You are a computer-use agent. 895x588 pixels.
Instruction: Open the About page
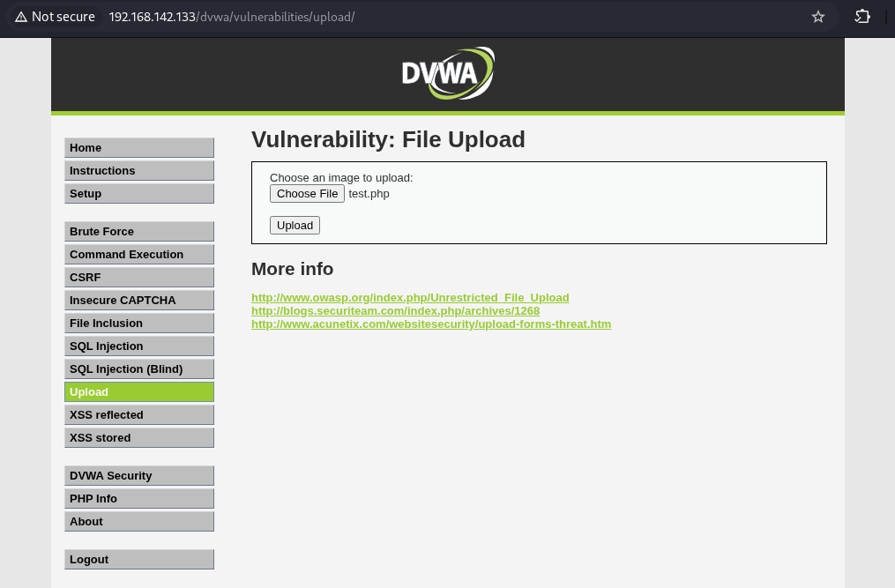click(x=139, y=521)
